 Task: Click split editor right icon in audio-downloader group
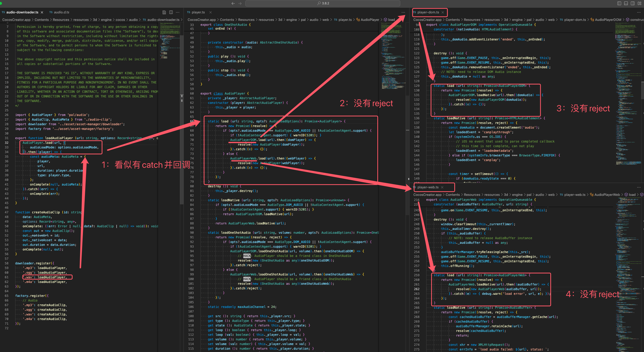(171, 12)
